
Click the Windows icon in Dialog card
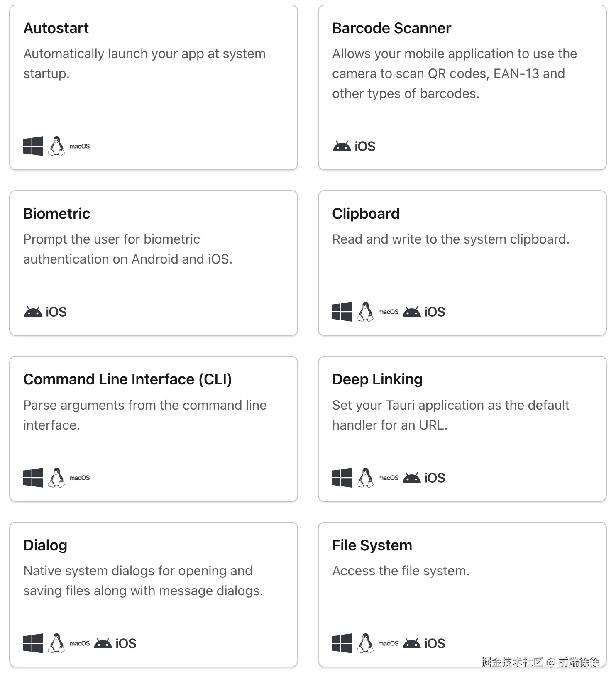tap(33, 643)
